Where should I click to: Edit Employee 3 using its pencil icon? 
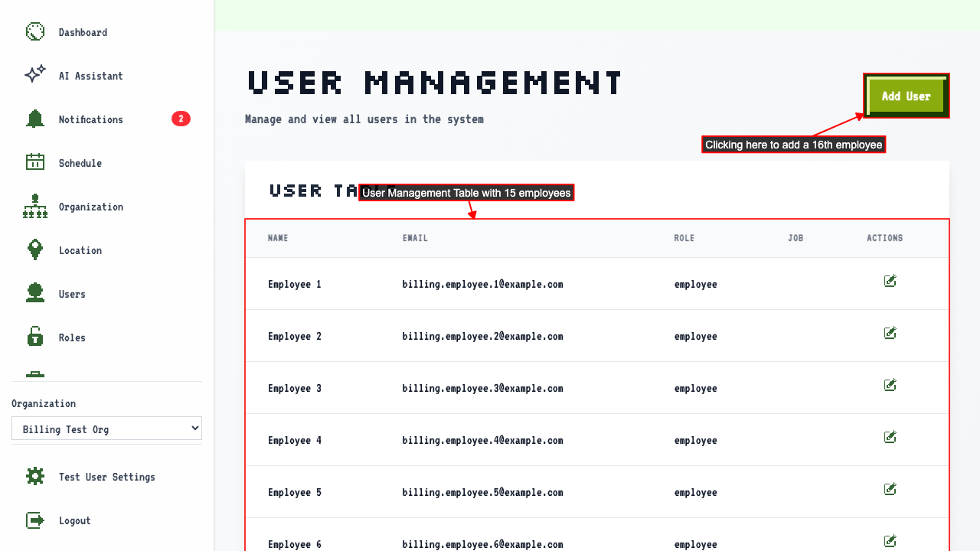(x=890, y=386)
